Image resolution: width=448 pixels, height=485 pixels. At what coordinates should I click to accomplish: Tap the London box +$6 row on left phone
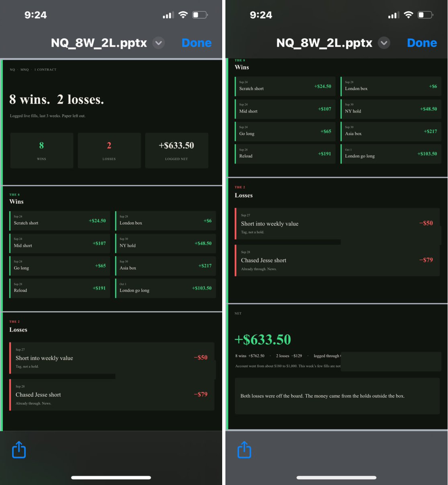click(166, 221)
